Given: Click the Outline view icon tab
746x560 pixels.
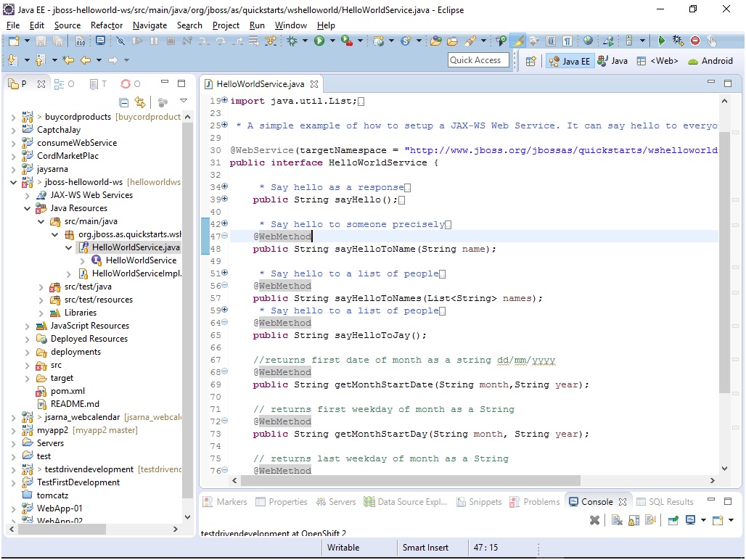Looking at the screenshot, I should click(60, 84).
